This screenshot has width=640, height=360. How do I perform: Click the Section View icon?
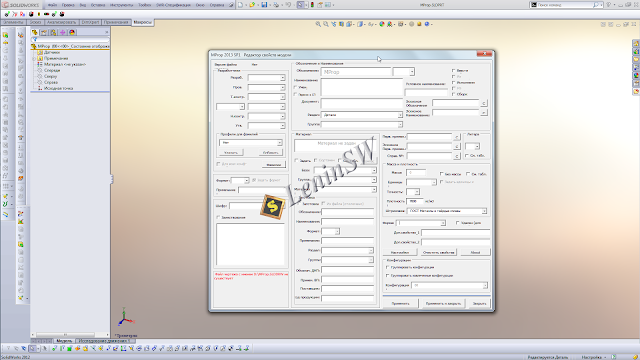341,24
